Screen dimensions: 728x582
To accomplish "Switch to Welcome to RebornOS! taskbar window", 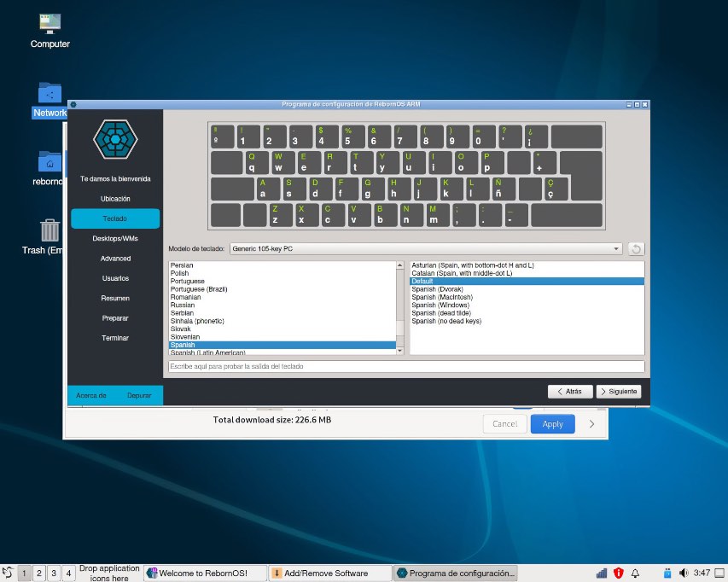I will (x=205, y=573).
